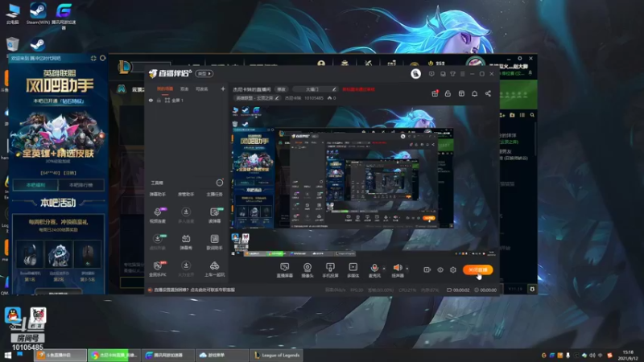This screenshot has width=644, height=362.
Task: Open the 读弹幕 tool
Action: click(x=214, y=215)
